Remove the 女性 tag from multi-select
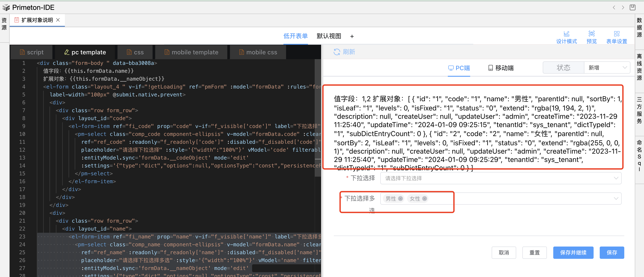The width and height of the screenshot is (644, 277). (424, 199)
